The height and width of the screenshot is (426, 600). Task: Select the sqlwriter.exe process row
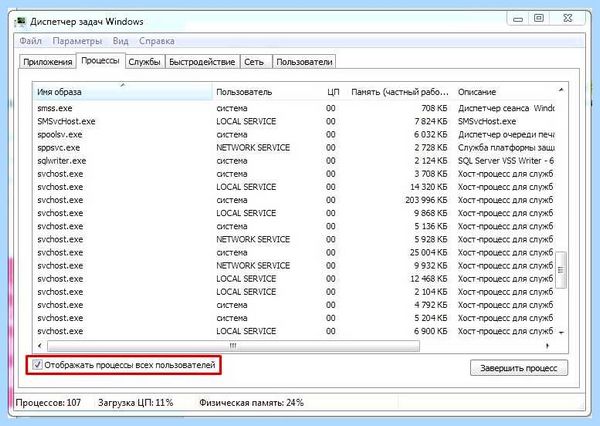(295, 161)
